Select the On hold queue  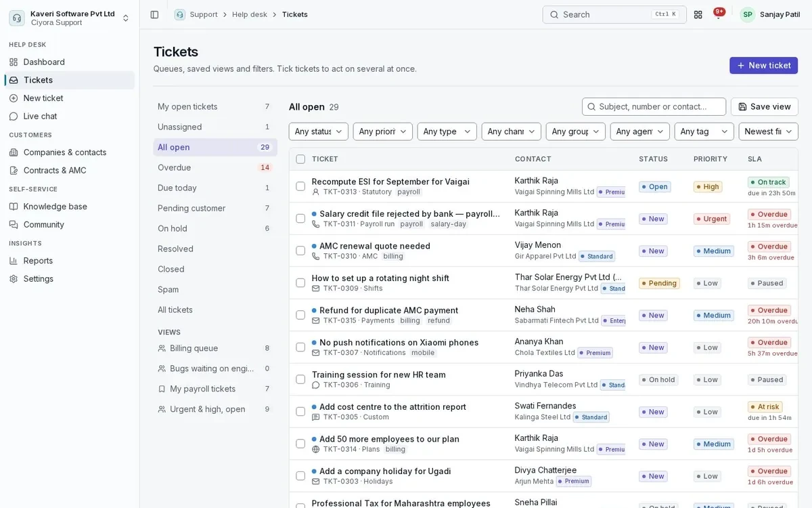pos(215,228)
